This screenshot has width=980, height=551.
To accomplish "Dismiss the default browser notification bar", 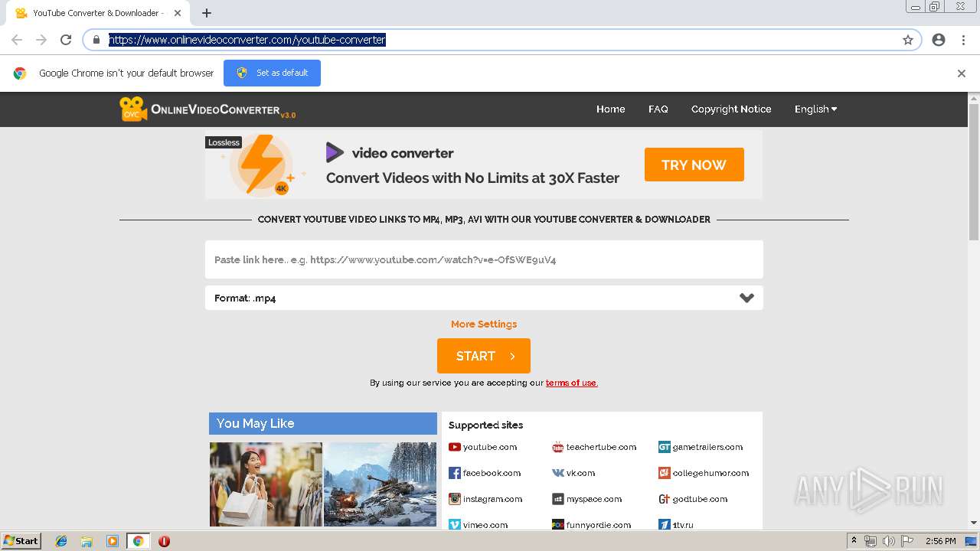I will (x=962, y=73).
